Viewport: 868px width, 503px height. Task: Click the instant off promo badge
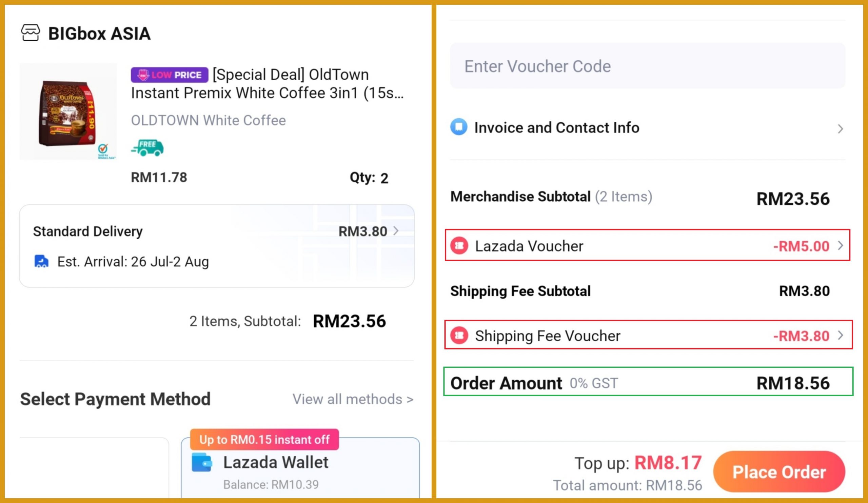pyautogui.click(x=264, y=439)
